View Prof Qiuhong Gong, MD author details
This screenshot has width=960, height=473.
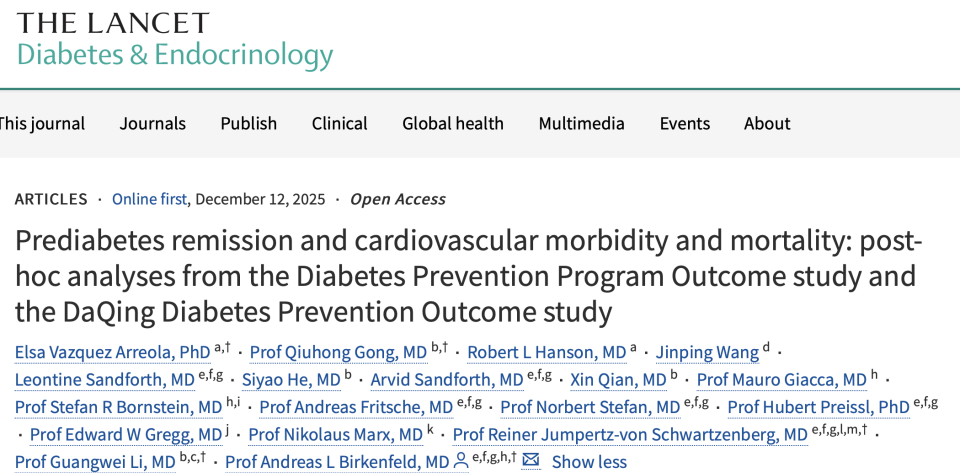click(x=338, y=352)
